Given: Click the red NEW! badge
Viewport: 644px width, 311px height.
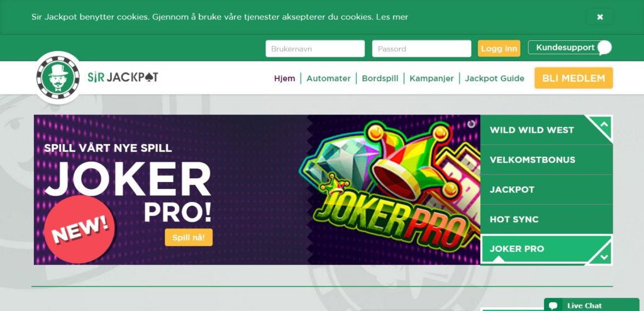Looking at the screenshot, I should coord(80,230).
